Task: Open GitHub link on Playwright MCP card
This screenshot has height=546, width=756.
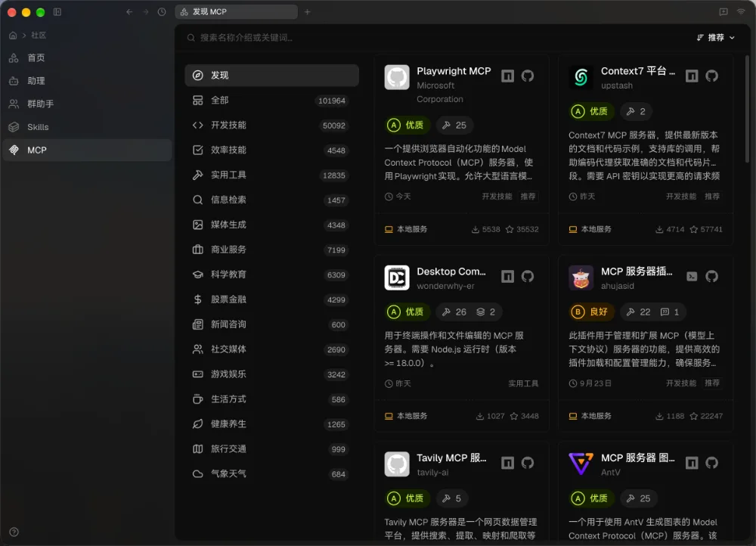Action: [528, 76]
